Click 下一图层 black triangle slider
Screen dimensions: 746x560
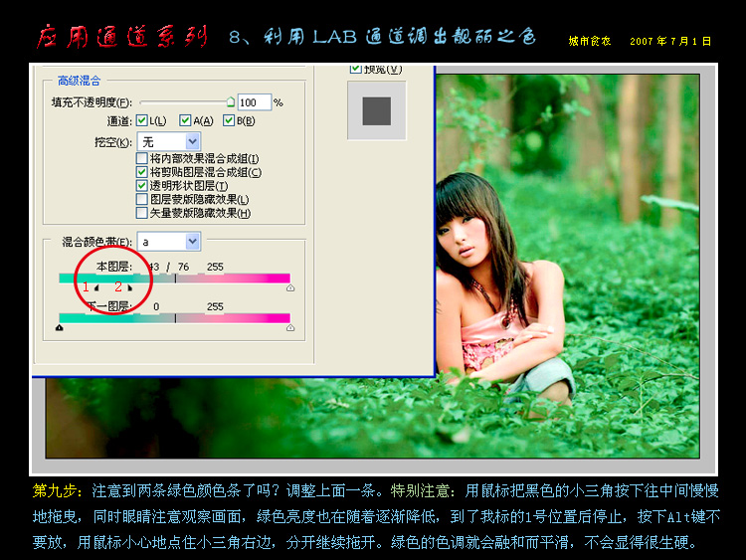point(59,328)
